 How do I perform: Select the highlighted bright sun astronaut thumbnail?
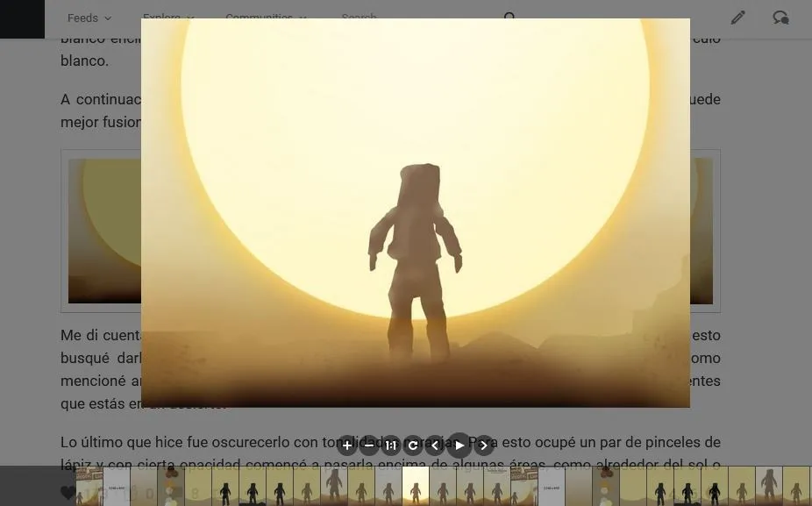point(416,486)
